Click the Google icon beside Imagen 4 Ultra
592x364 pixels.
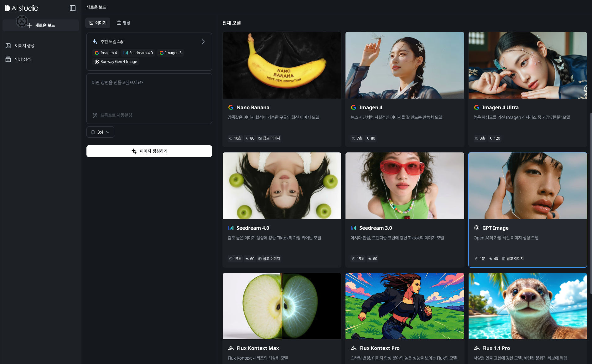[477, 107]
